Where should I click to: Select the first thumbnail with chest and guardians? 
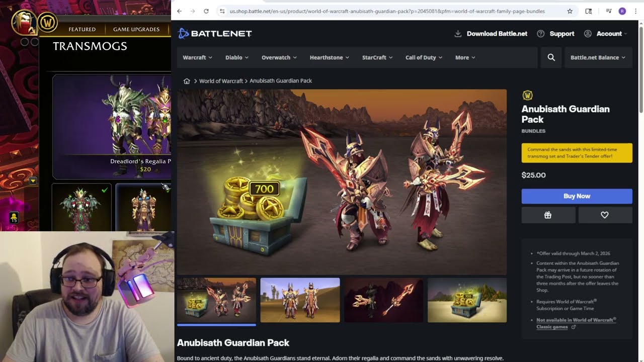pyautogui.click(x=216, y=300)
